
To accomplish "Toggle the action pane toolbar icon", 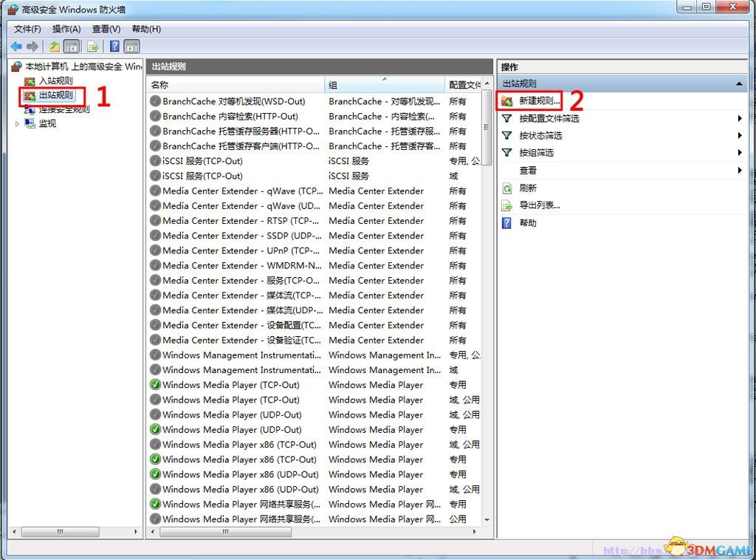I will [x=131, y=47].
